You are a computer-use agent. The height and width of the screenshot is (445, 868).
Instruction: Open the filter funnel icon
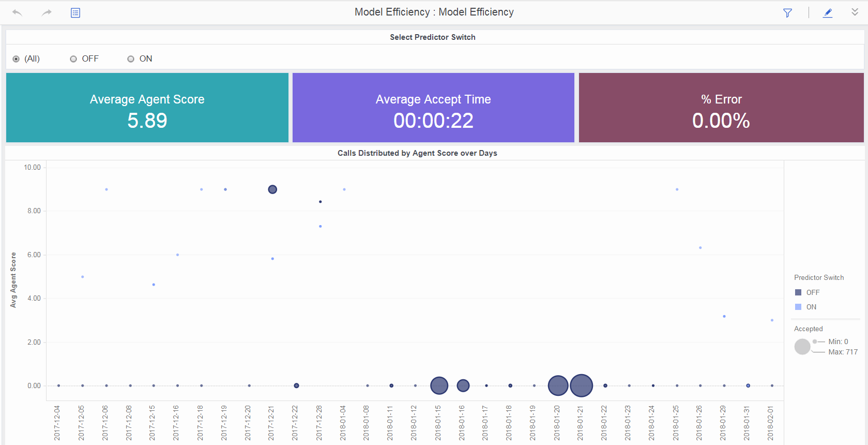(x=787, y=13)
